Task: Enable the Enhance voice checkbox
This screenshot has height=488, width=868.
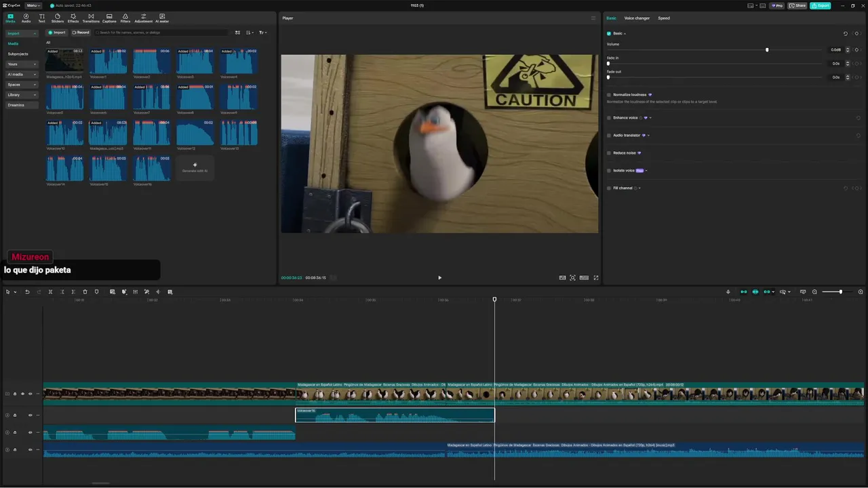Action: (609, 118)
